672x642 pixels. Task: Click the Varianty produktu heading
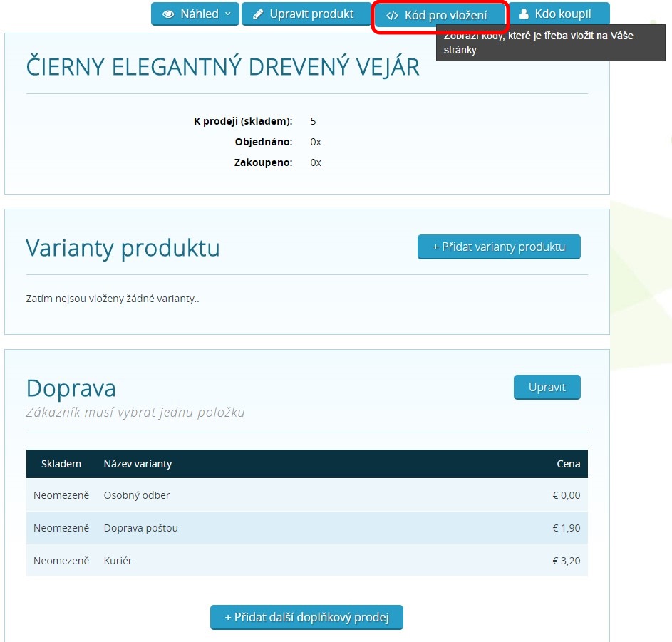coord(123,248)
